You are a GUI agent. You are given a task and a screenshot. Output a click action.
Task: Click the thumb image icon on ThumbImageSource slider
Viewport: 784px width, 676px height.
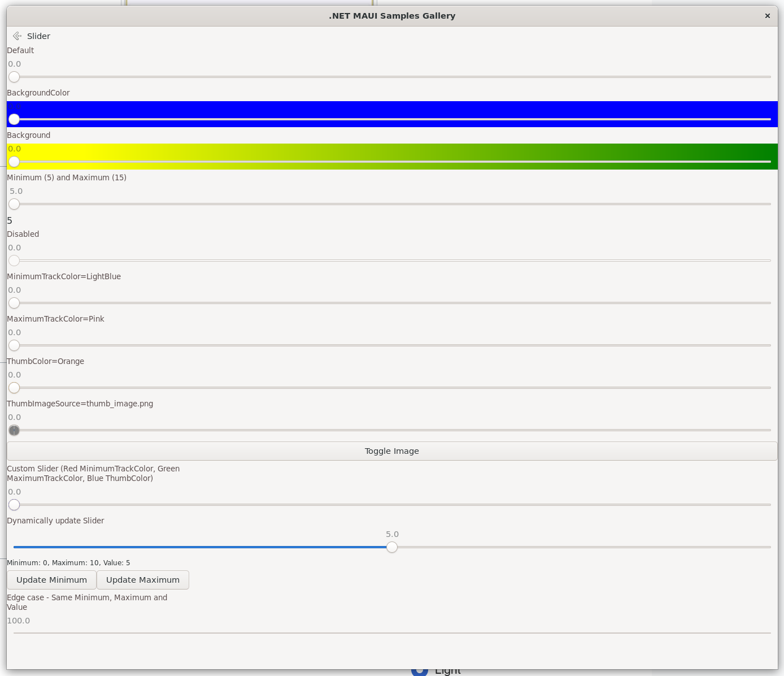(x=14, y=431)
